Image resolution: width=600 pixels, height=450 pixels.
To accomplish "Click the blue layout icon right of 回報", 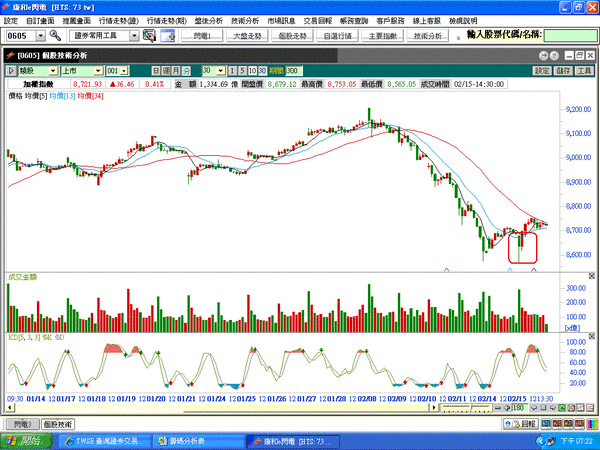I will (x=546, y=424).
